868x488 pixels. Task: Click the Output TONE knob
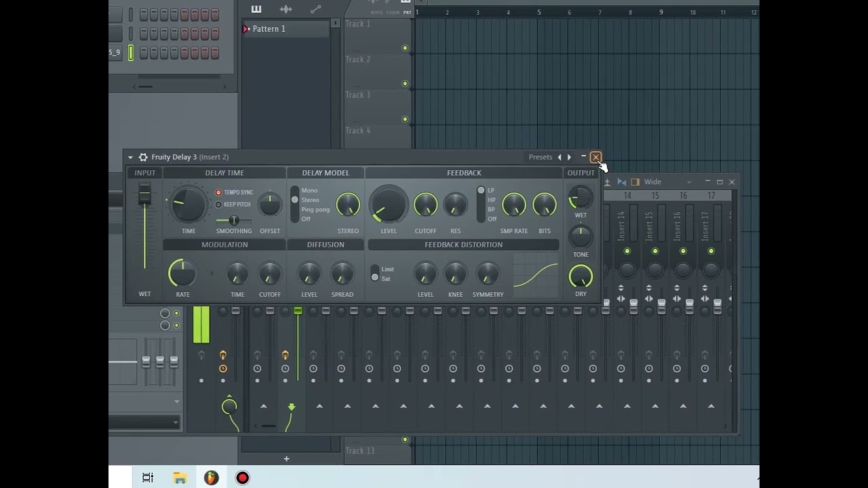[580, 237]
